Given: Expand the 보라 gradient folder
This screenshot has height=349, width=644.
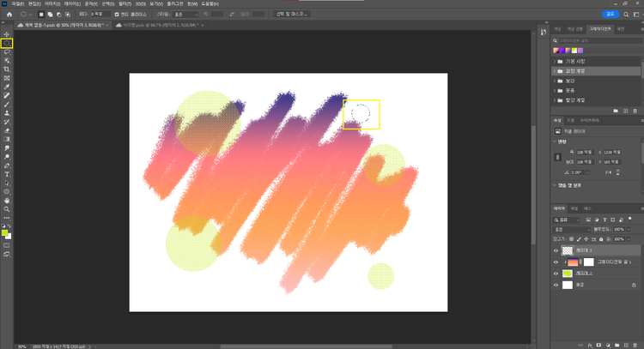Looking at the screenshot, I should click(555, 81).
